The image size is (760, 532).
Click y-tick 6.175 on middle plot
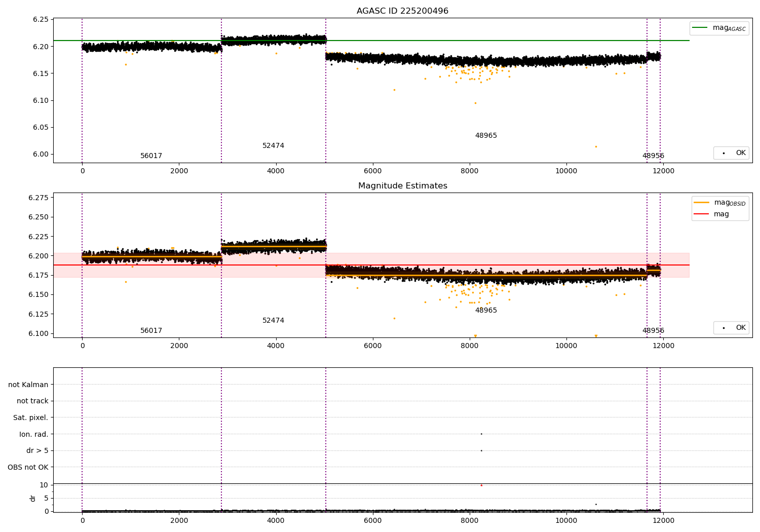[x=39, y=275]
